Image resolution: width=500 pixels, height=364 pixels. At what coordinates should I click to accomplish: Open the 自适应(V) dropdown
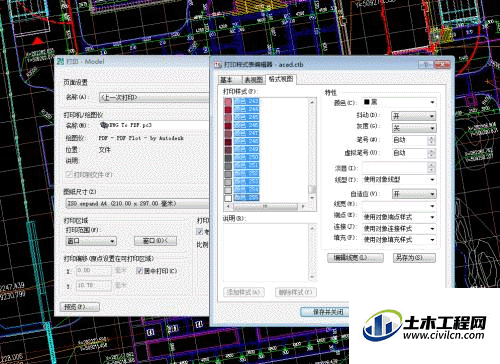tap(414, 194)
